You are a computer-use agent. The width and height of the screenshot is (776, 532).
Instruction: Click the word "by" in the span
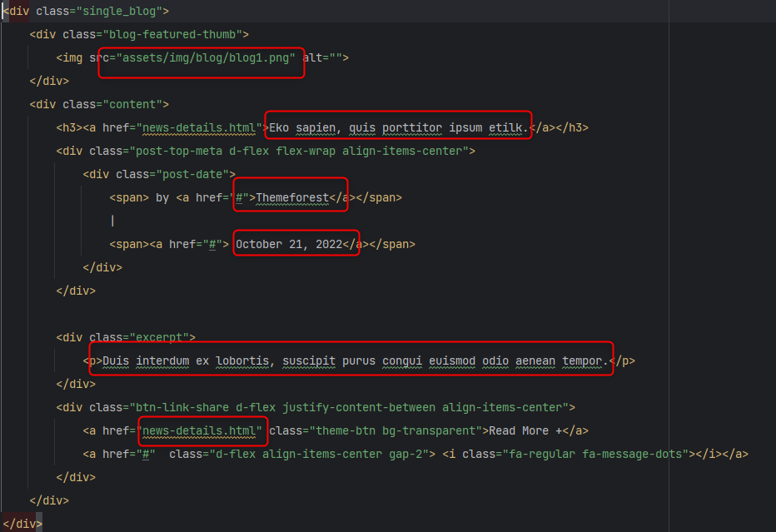click(x=162, y=198)
